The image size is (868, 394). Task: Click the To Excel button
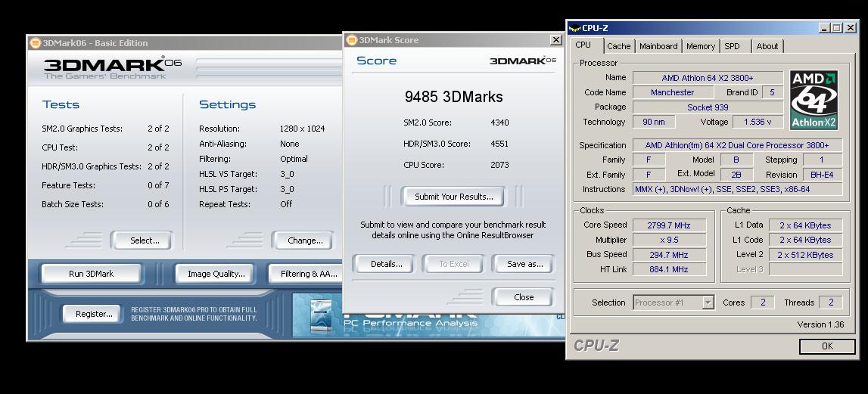(x=453, y=264)
